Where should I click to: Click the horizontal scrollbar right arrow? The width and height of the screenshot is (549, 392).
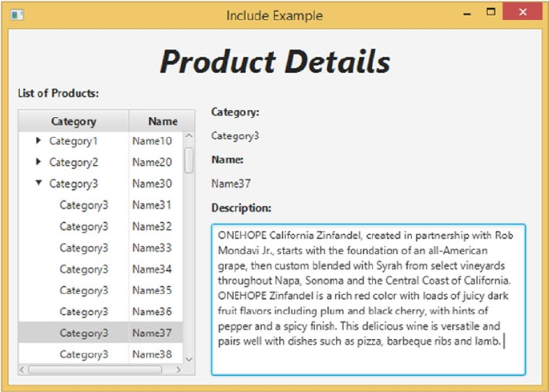click(179, 370)
